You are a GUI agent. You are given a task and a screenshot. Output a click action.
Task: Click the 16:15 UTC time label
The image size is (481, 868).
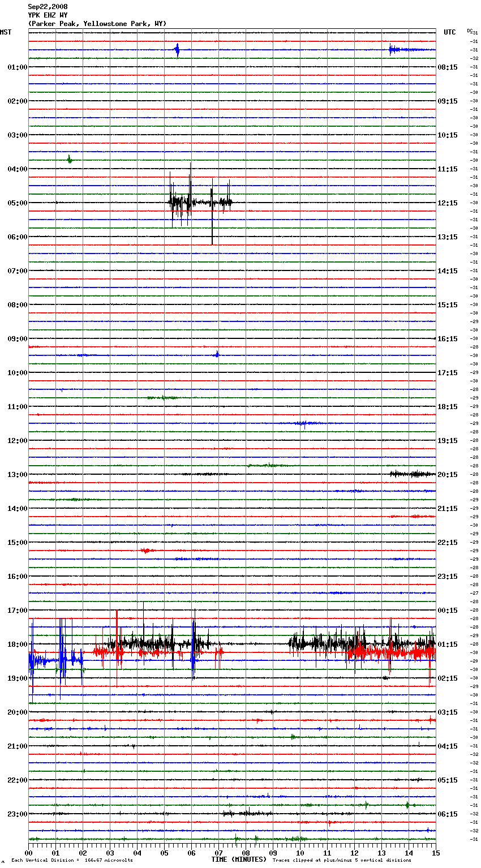[x=448, y=339]
